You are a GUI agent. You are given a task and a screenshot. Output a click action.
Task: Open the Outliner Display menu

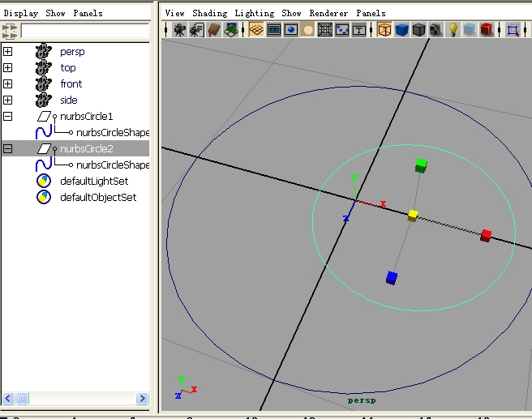pos(21,14)
